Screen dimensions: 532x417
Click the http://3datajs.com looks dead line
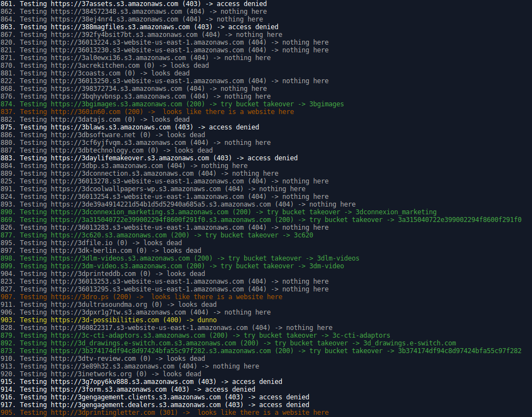95,120
